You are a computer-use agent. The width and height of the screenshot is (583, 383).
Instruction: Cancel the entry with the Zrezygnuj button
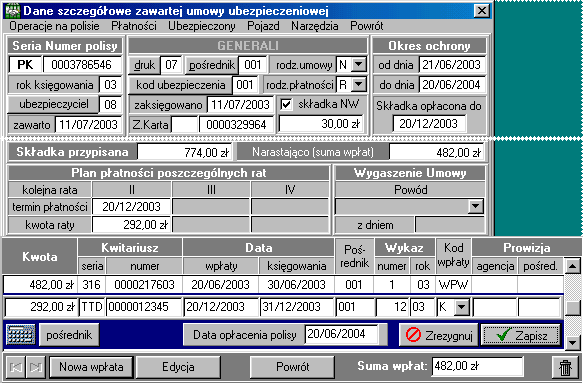pyautogui.click(x=439, y=335)
